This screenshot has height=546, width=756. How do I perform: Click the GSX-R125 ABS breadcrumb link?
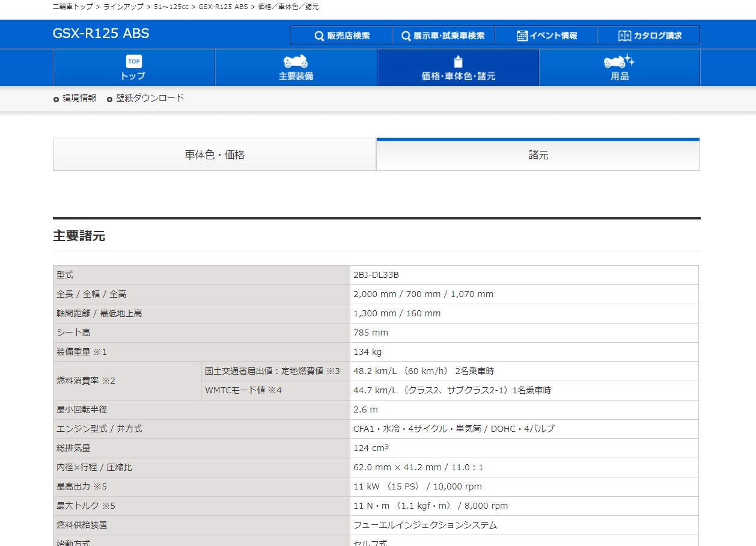pos(223,7)
